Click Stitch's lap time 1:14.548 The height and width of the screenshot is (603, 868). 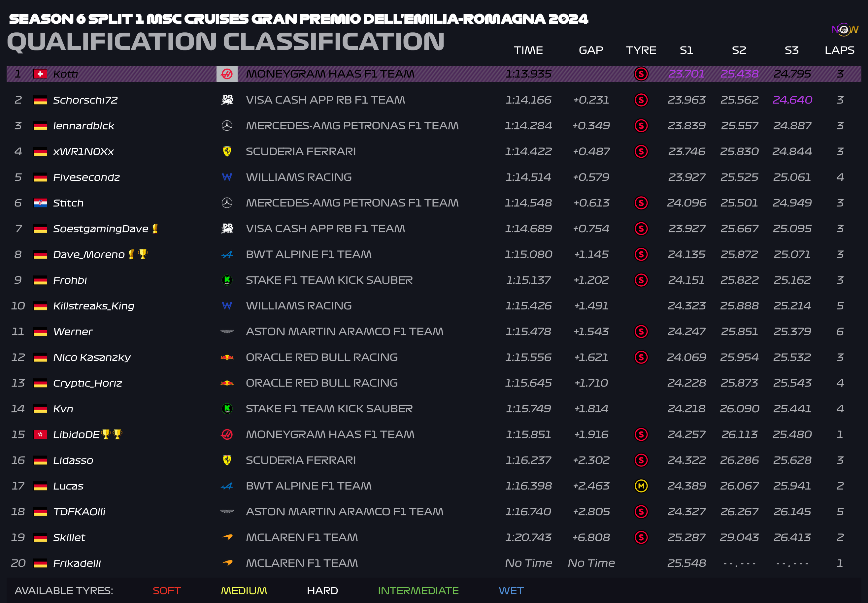pos(528,203)
